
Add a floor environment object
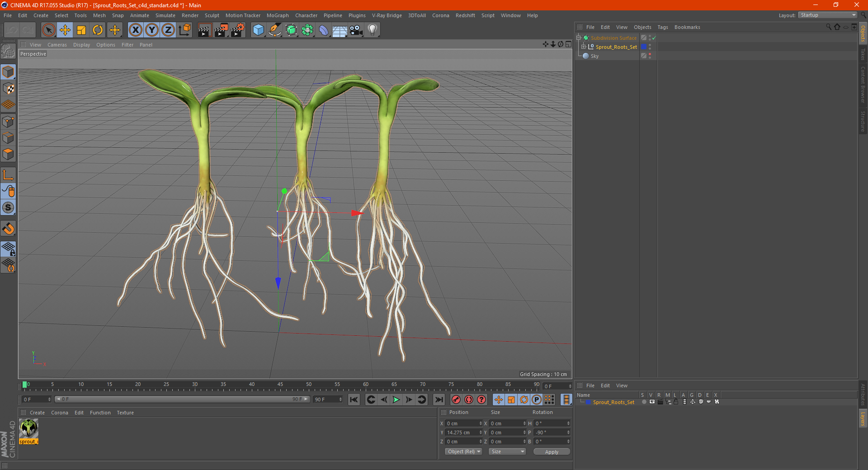coord(340,30)
